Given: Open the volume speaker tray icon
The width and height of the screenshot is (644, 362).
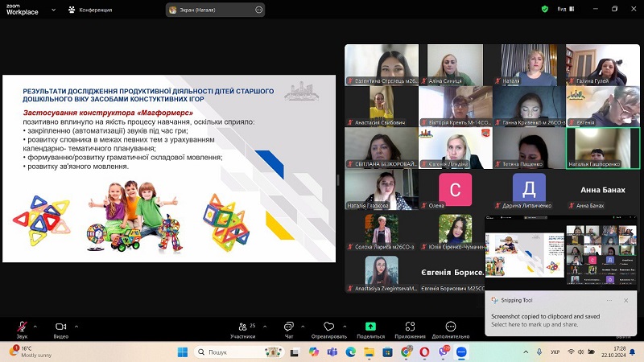Looking at the screenshot, I should [580, 352].
